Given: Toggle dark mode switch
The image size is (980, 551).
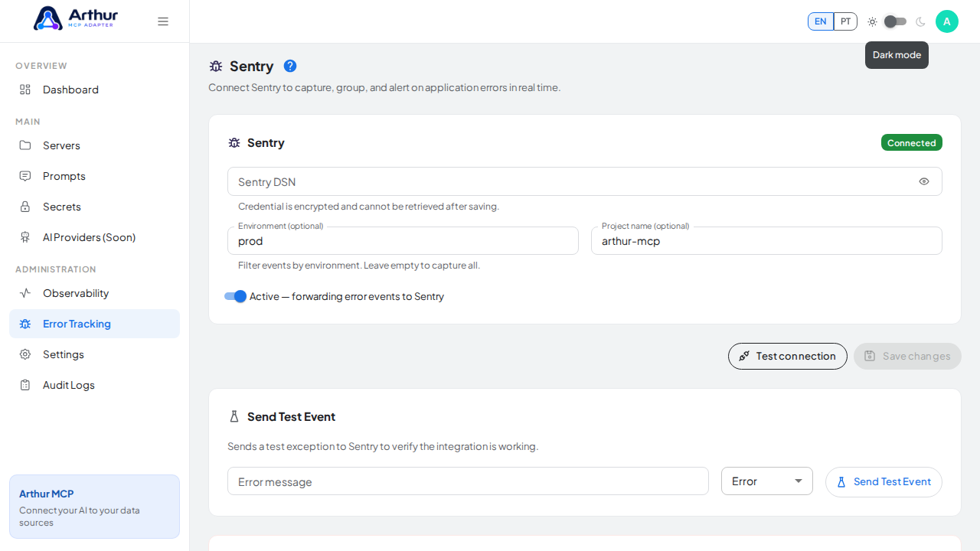Looking at the screenshot, I should click(895, 21).
